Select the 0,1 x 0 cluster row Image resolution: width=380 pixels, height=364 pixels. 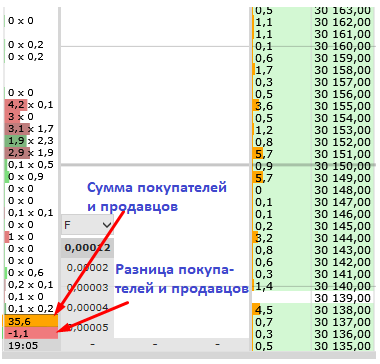pyautogui.click(x=30, y=297)
